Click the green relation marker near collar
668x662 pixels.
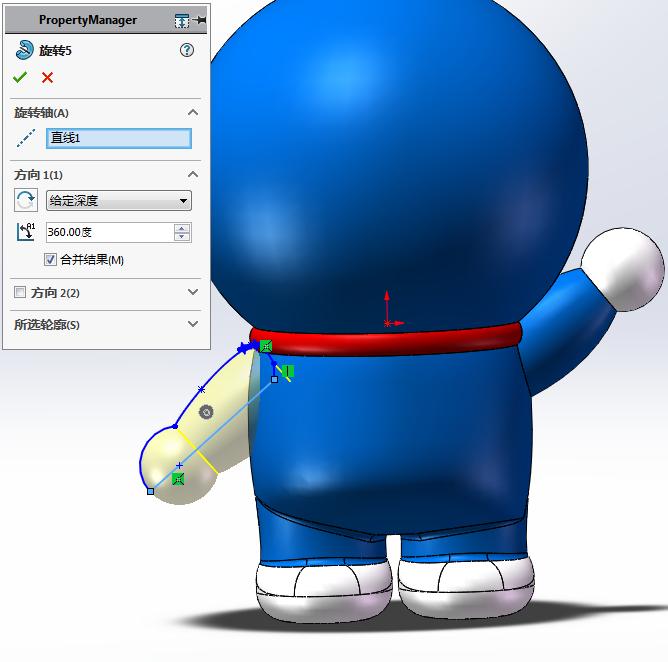pyautogui.click(x=266, y=346)
